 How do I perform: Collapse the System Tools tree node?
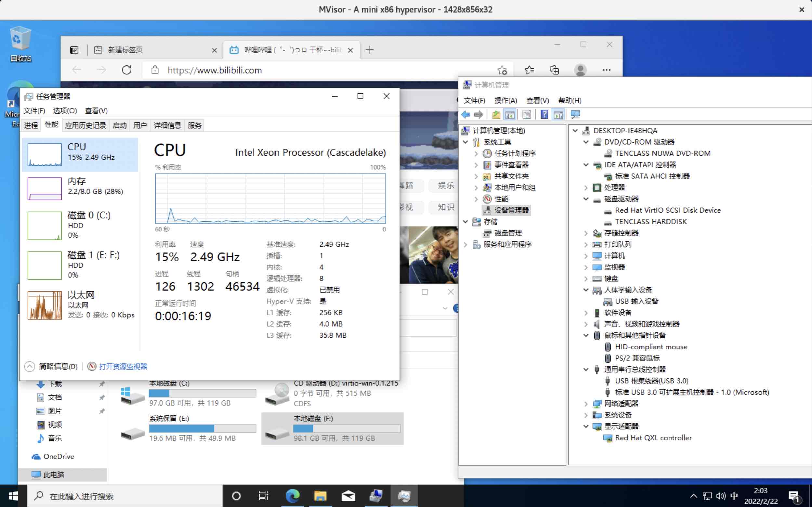click(x=465, y=142)
